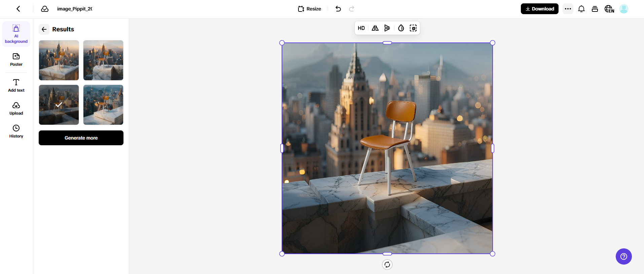Download the edited image
644x274 pixels.
539,9
